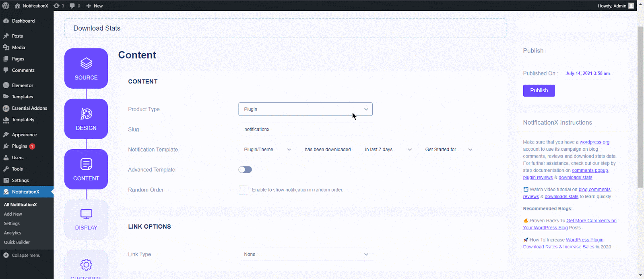Click the Templately sidebar icon
Screen dimensions: 644x279
(x=6, y=120)
